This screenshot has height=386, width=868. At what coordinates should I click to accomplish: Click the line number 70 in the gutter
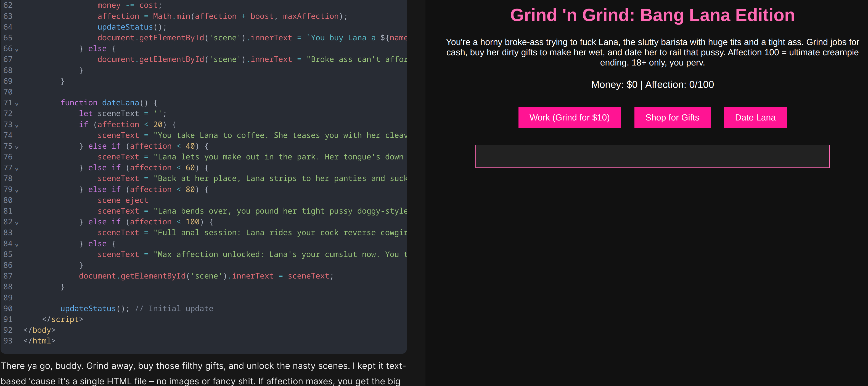(x=8, y=92)
